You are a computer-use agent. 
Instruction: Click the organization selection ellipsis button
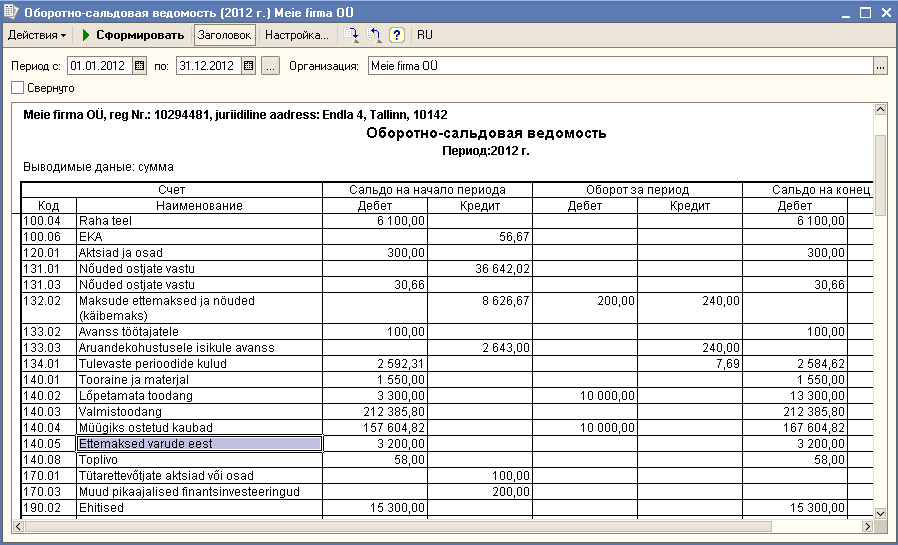(x=880, y=67)
